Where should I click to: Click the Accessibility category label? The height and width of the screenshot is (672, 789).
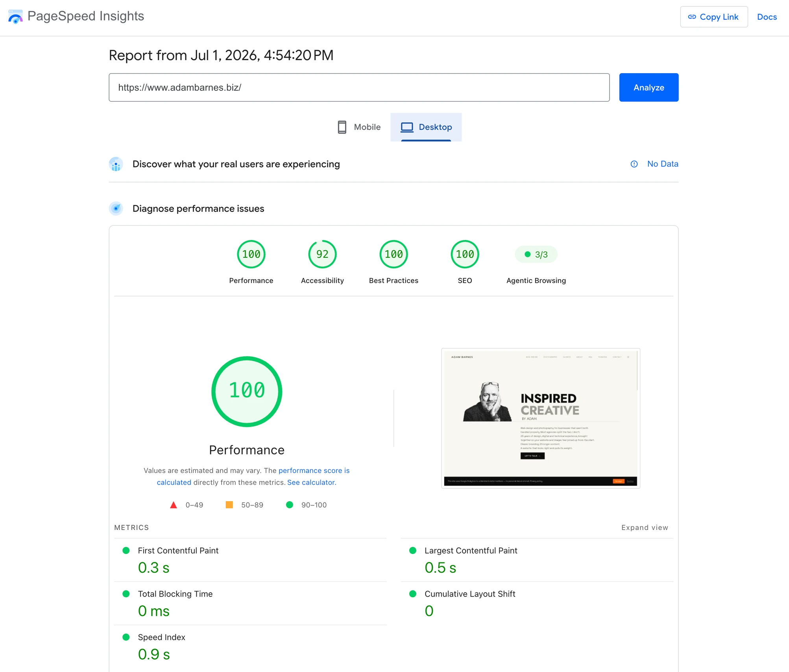pyautogui.click(x=322, y=281)
